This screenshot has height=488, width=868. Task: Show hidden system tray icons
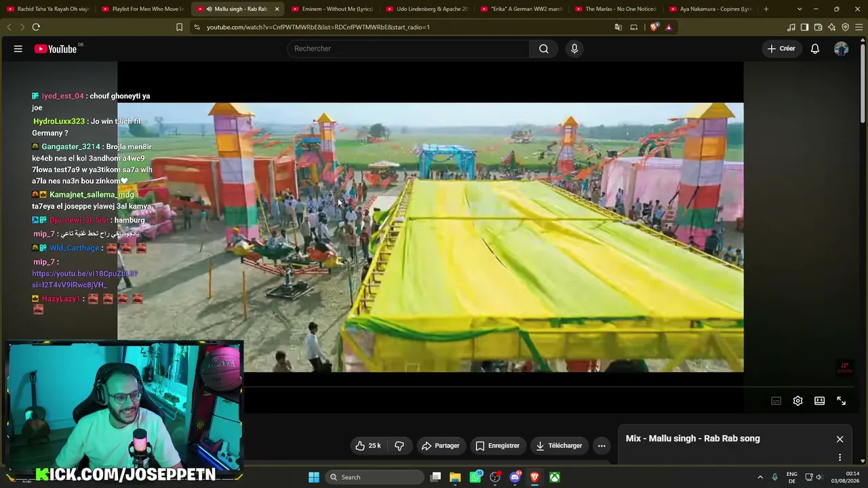[759, 477]
